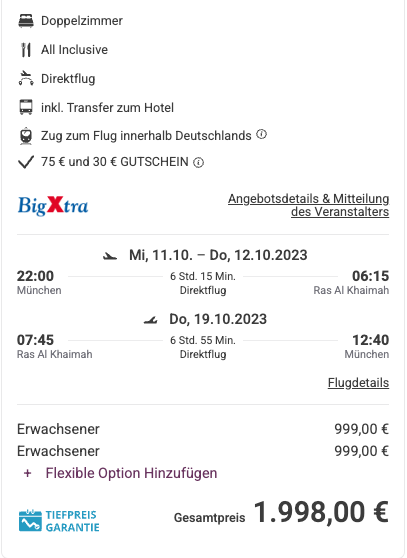
Task: Expand the plus sign for Flexible Option
Action: pos(27,473)
